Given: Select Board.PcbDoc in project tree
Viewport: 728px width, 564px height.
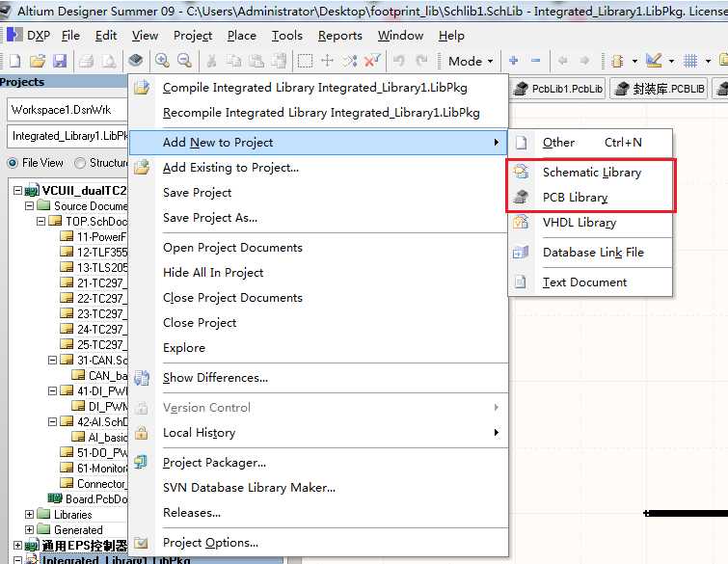Looking at the screenshot, I should coord(88,499).
